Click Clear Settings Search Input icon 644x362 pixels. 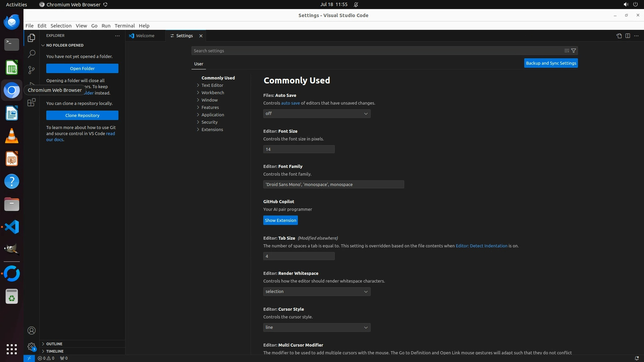point(567,51)
